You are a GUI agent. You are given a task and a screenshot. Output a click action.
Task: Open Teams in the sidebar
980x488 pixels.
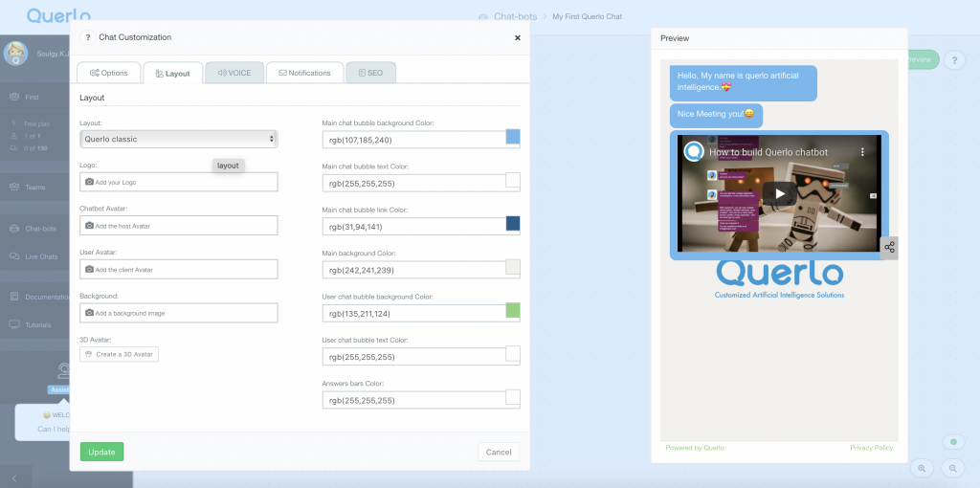35,188
